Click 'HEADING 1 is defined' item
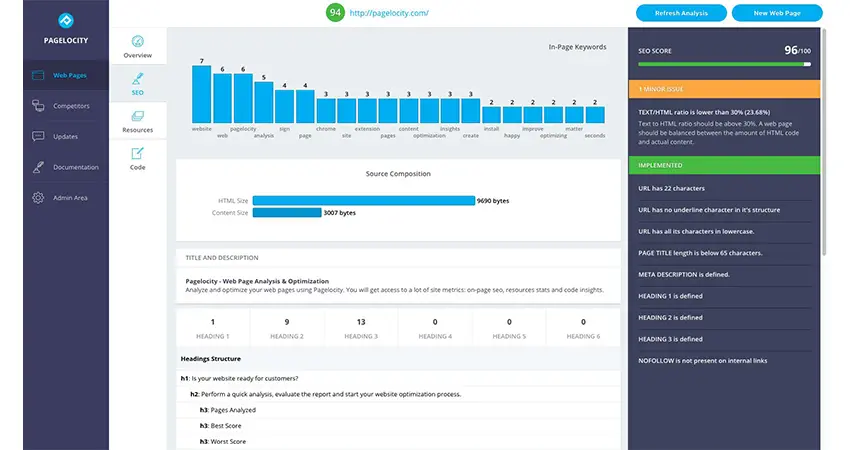The height and width of the screenshot is (450, 850). pyautogui.click(x=670, y=296)
